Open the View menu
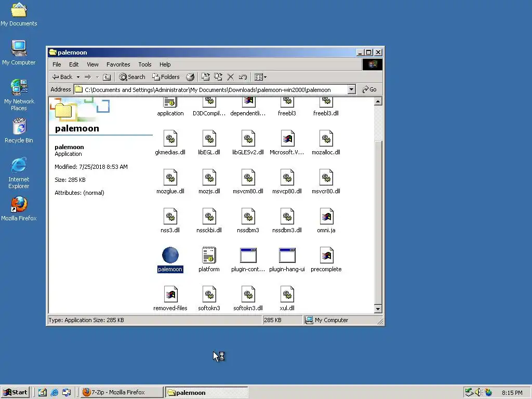Image resolution: width=532 pixels, height=399 pixels. [92, 64]
